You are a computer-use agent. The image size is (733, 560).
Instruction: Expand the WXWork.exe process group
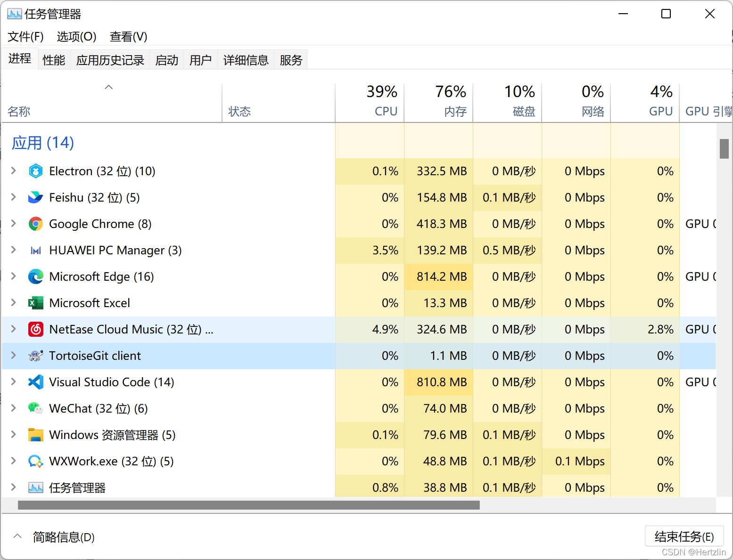14,461
